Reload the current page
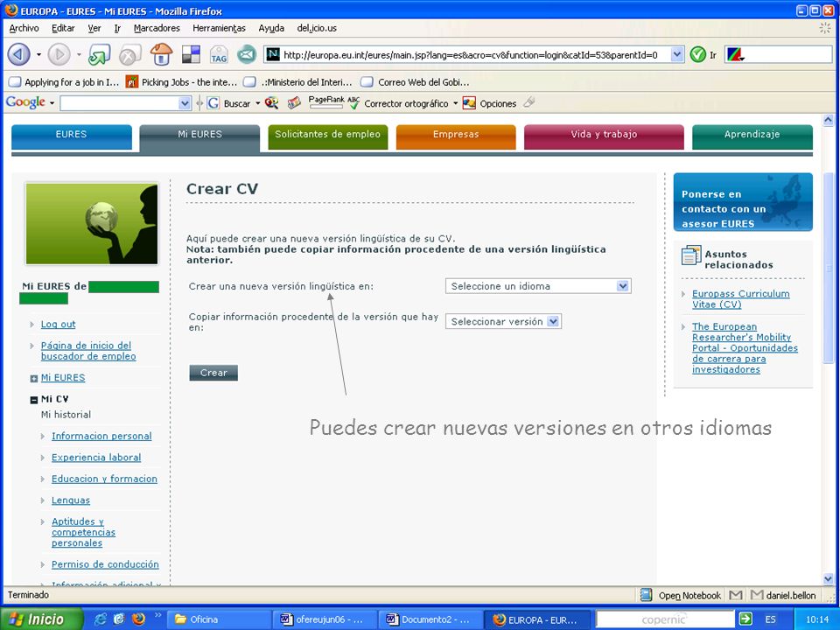Viewport: 840px width, 630px height. click(x=99, y=54)
